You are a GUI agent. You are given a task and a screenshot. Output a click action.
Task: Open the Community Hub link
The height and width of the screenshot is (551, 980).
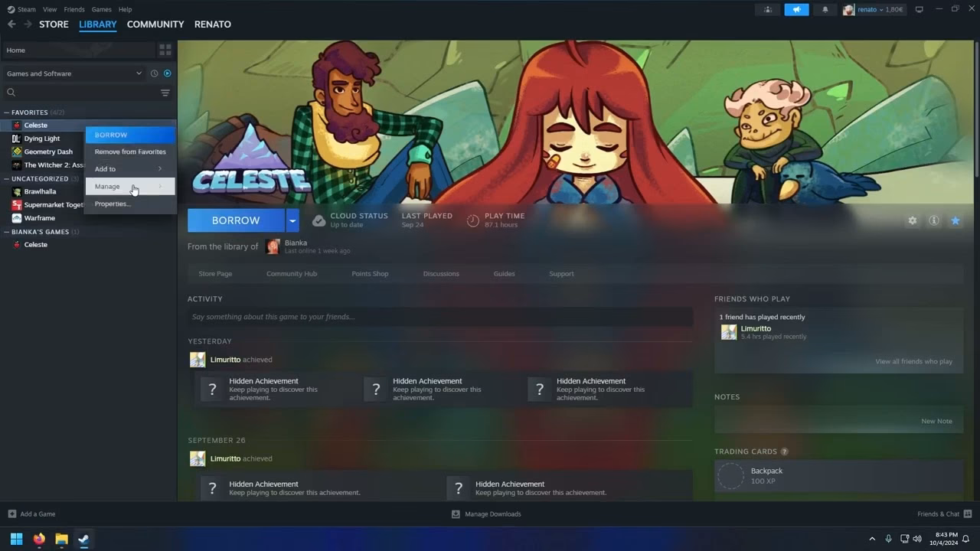292,274
